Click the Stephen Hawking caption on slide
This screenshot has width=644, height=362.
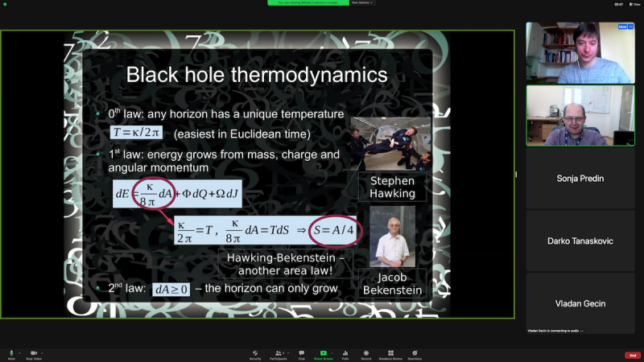pos(392,187)
